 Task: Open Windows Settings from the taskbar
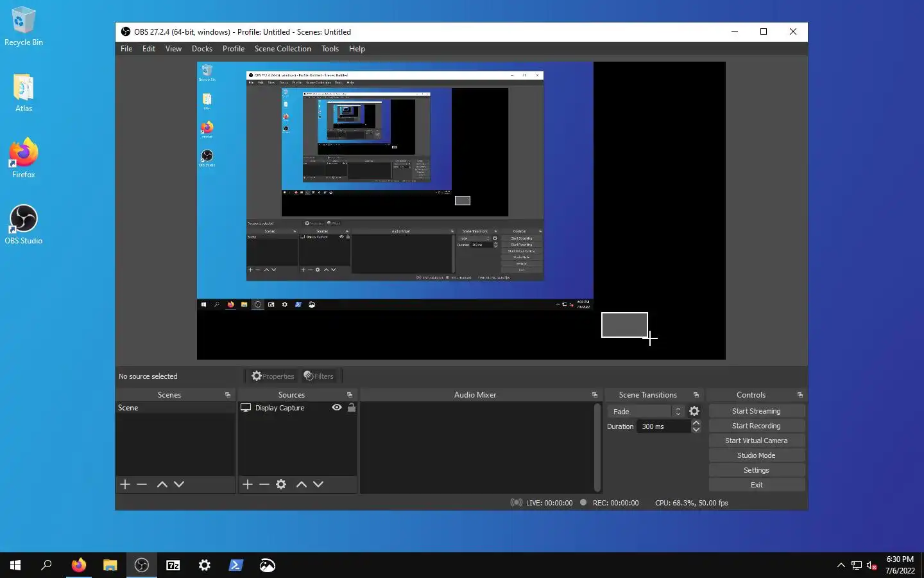coord(204,565)
